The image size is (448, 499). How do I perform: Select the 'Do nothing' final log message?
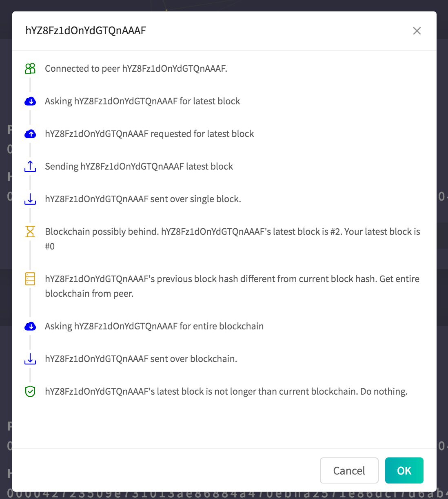(226, 391)
